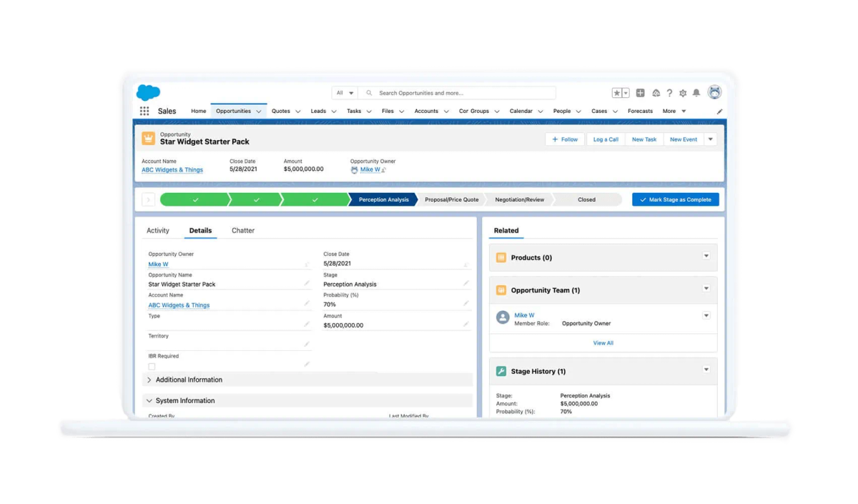Open the favorites list dropdown arrow
Viewport: 858px width, 504px height.
tap(626, 93)
